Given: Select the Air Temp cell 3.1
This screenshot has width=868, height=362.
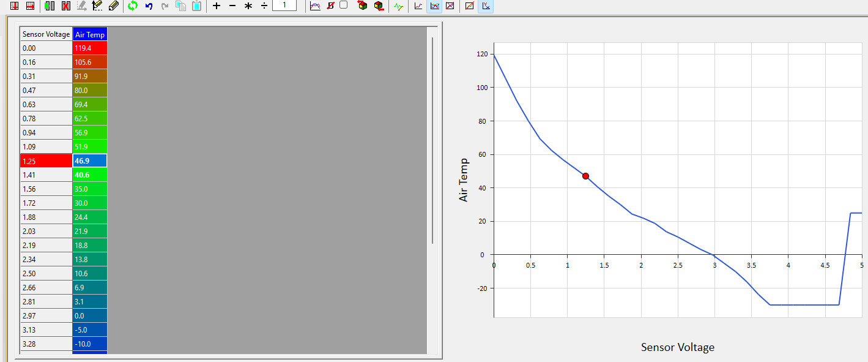Looking at the screenshot, I should 90,301.
